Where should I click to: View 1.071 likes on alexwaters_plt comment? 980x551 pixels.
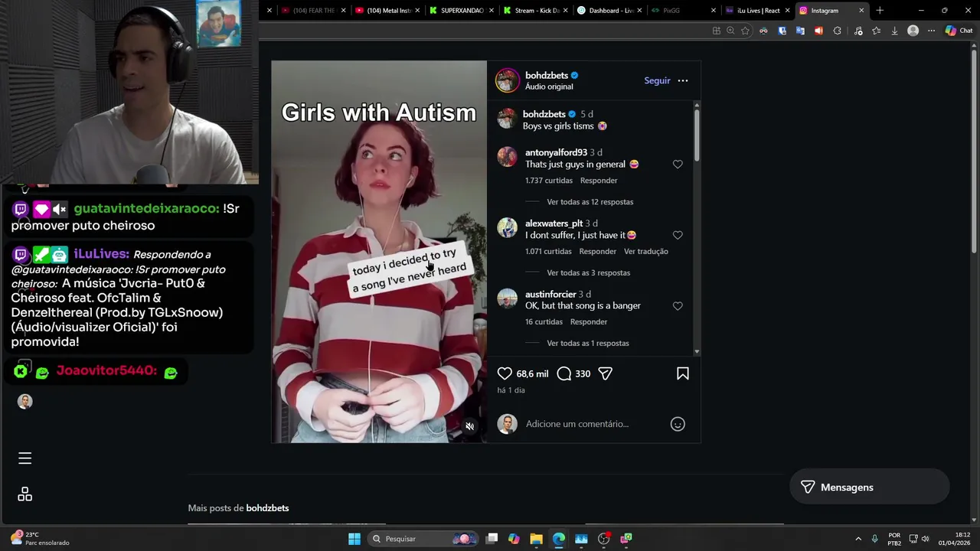(x=548, y=251)
